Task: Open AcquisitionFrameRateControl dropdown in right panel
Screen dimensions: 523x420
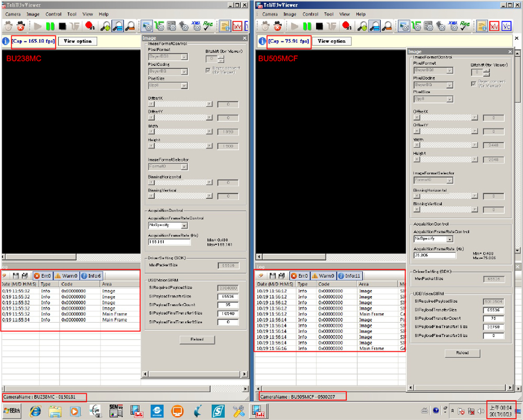Action: click(434, 239)
